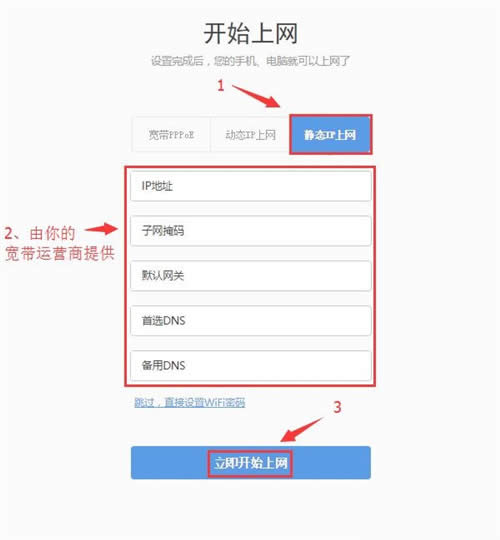Click the 开始上网 page heading

[250, 33]
